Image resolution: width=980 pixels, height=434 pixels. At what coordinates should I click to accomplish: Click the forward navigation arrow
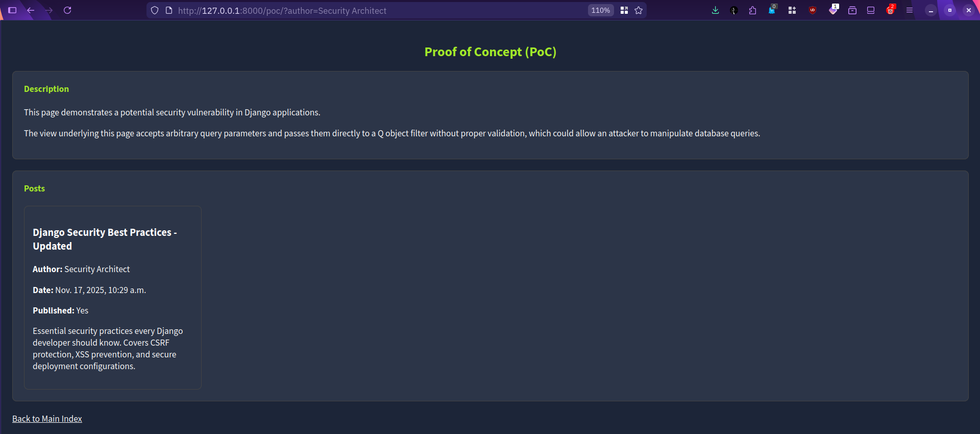[50, 10]
